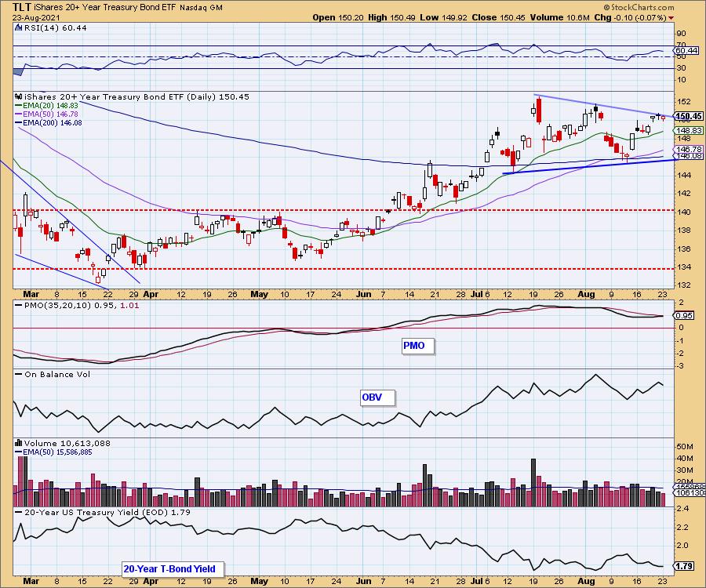Click the 60.44 RSI tag on right axis
The width and height of the screenshot is (706, 588).
coord(686,51)
